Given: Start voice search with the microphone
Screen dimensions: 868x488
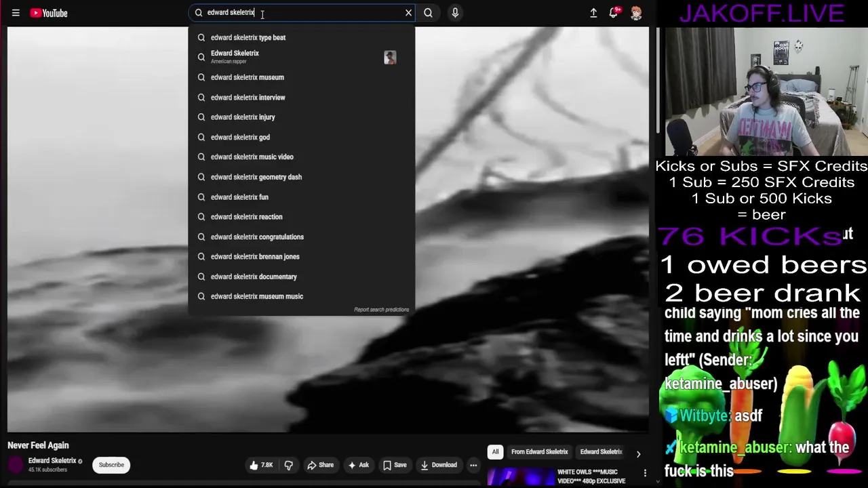Looking at the screenshot, I should pyautogui.click(x=455, y=13).
